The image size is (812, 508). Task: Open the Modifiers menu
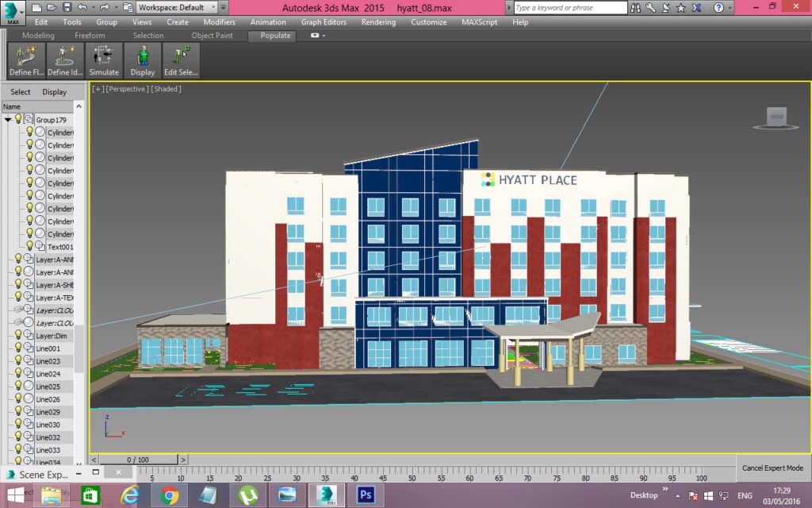click(219, 22)
